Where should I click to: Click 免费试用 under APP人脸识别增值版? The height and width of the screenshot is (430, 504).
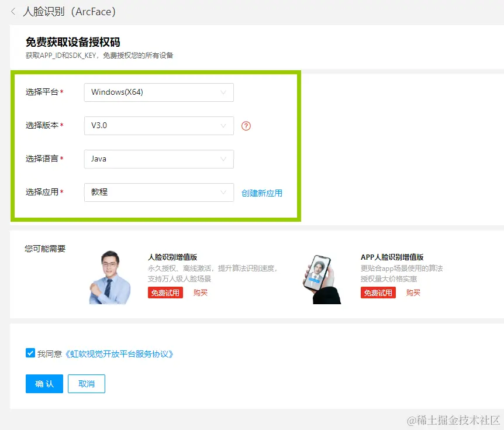pos(378,293)
